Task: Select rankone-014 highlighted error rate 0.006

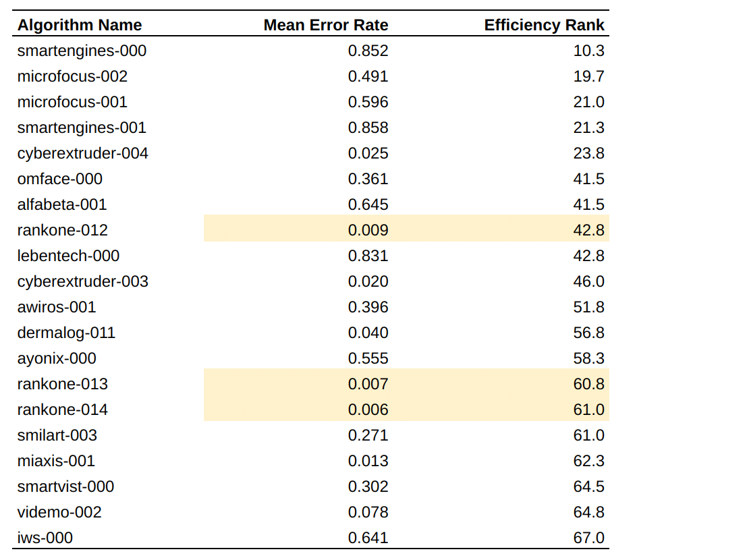Action: [x=368, y=410]
